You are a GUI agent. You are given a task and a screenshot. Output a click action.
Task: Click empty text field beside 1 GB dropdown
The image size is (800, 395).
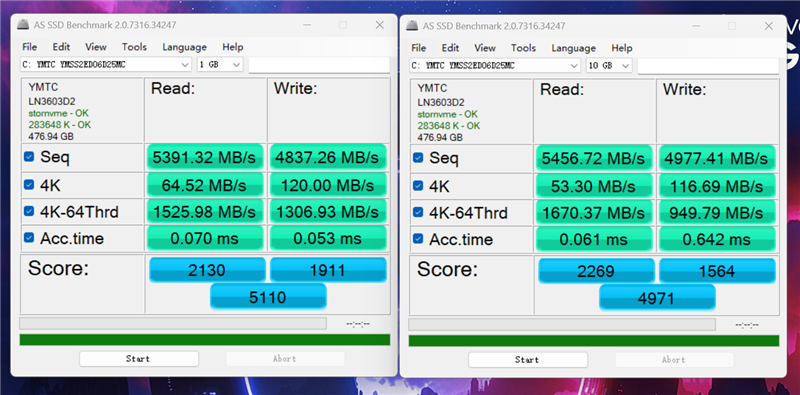tap(319, 65)
